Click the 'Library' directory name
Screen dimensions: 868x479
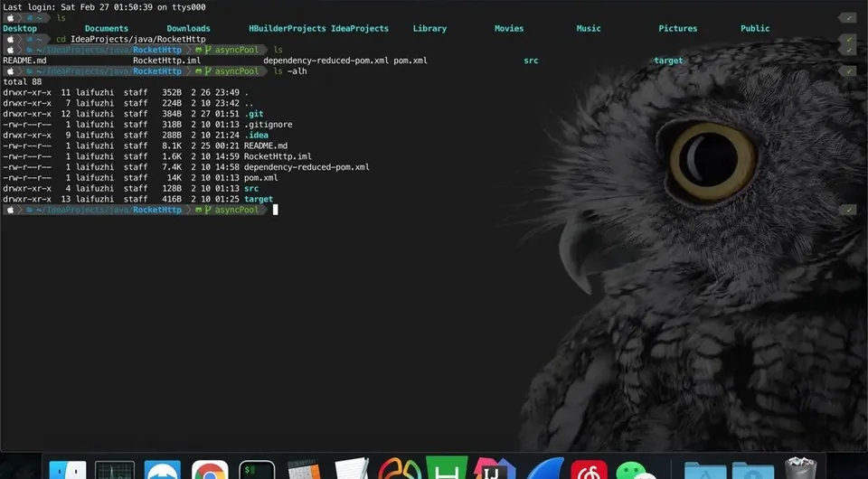[429, 28]
